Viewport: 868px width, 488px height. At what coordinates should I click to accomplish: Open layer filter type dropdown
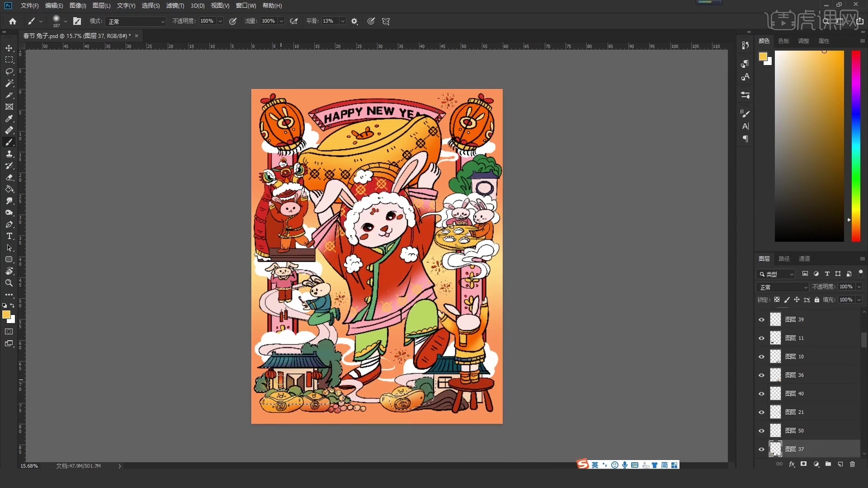(776, 274)
